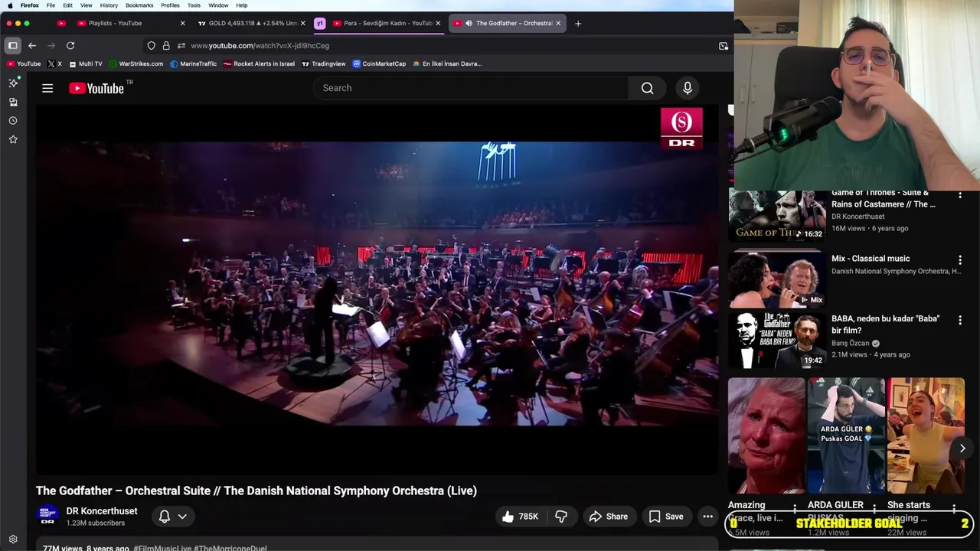Click the YouTube search input field
This screenshot has height=551, width=980.
coord(471,88)
